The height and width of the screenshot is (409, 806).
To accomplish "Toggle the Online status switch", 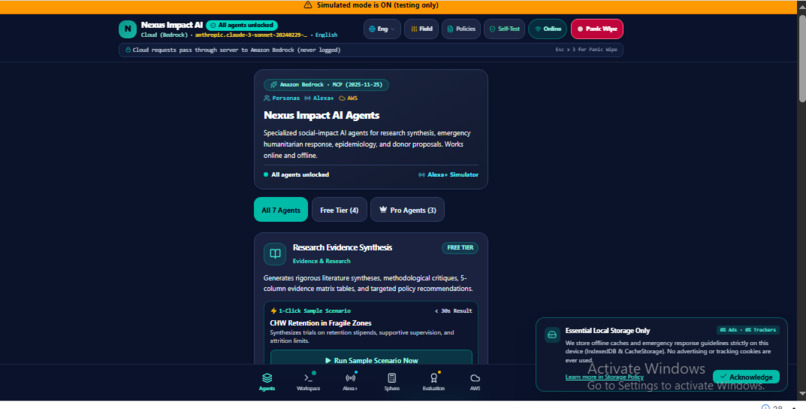I will tap(547, 29).
